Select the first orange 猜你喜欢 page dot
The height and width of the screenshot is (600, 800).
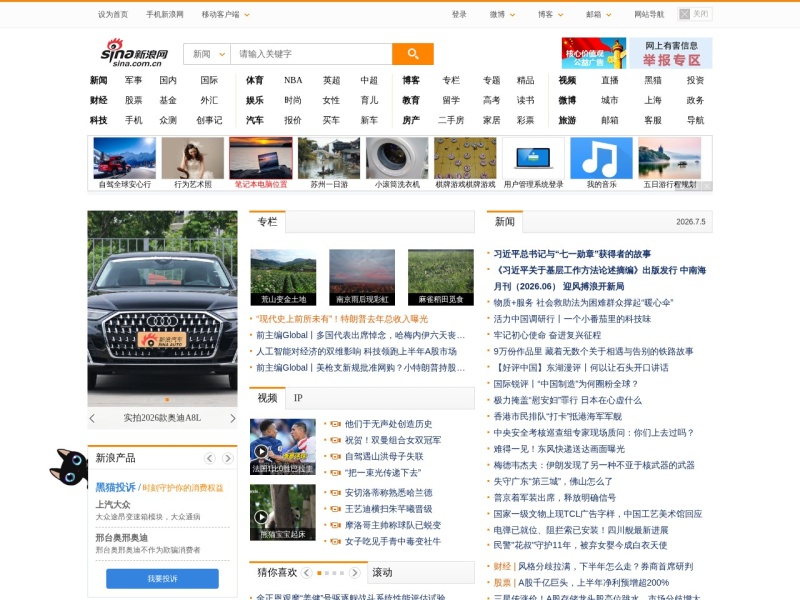[x=319, y=573]
